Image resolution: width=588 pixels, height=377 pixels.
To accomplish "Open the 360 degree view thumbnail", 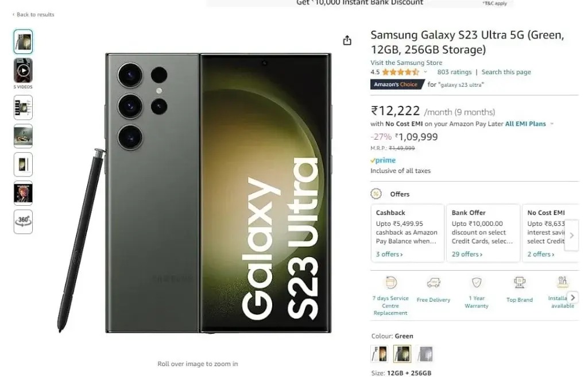I will 23,222.
